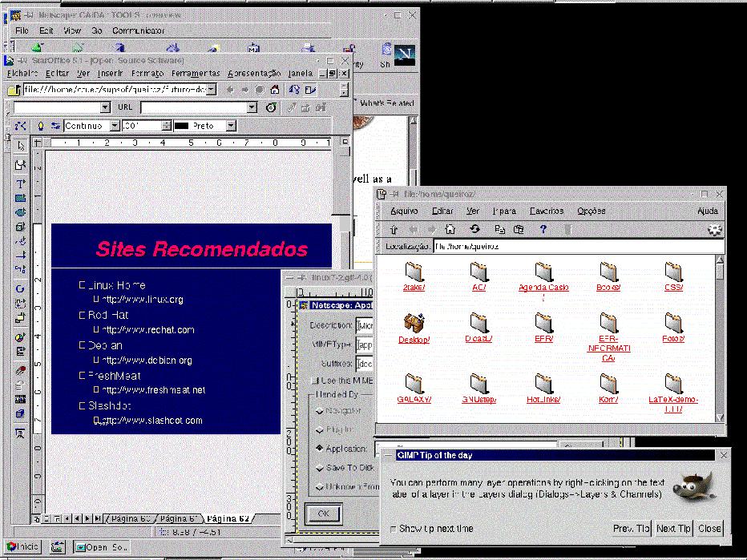Click the 'Open So..' taskbar entry

103,547
